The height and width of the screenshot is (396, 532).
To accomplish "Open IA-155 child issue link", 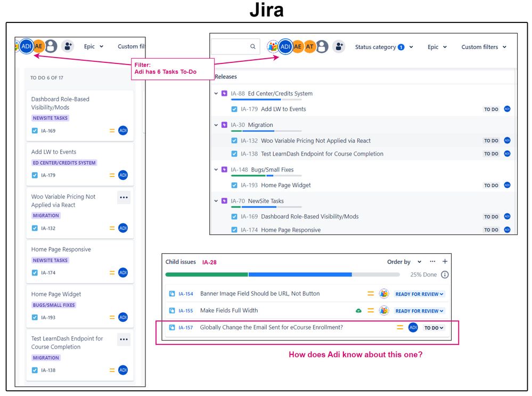I will coord(186,311).
